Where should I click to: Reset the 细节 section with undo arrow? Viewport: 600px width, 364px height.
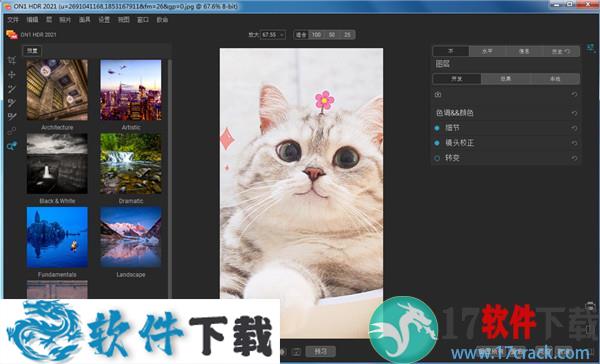click(x=574, y=128)
